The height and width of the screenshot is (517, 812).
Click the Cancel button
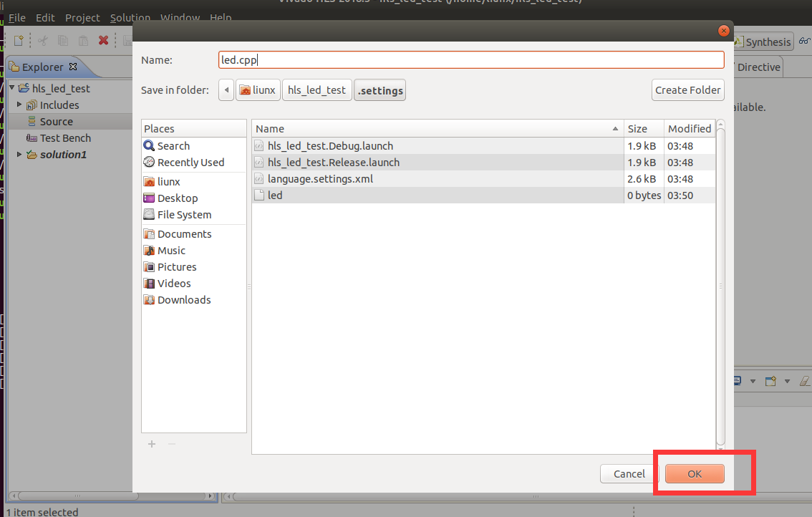pos(629,474)
